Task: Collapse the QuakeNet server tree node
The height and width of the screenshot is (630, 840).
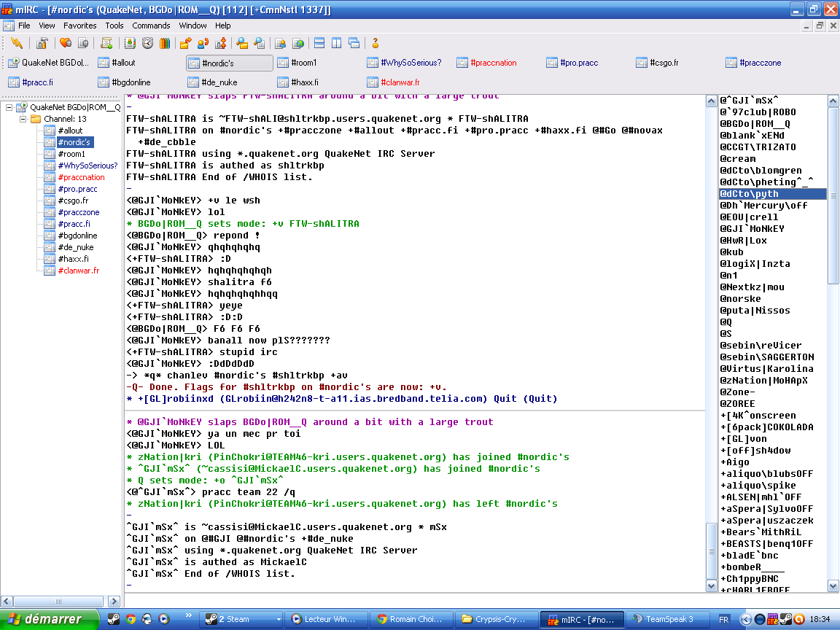Action: pyautogui.click(x=9, y=107)
